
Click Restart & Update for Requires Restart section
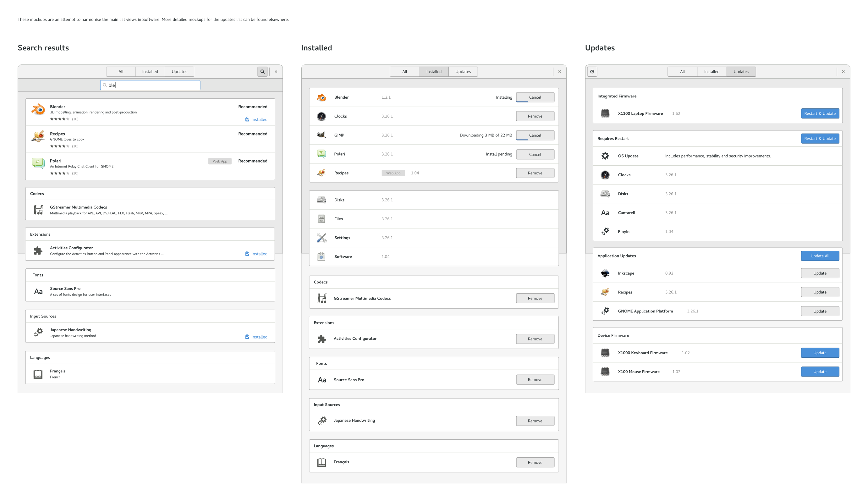(x=820, y=139)
